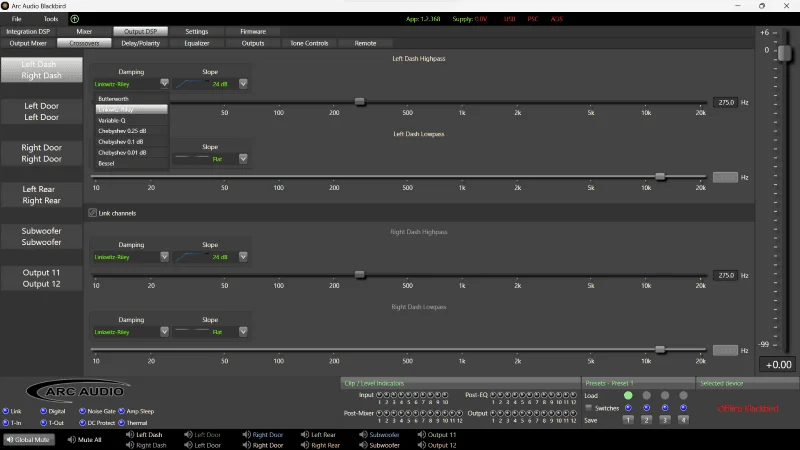Load preset 1 green circle
Viewport: 800px width, 450px height.
point(628,395)
